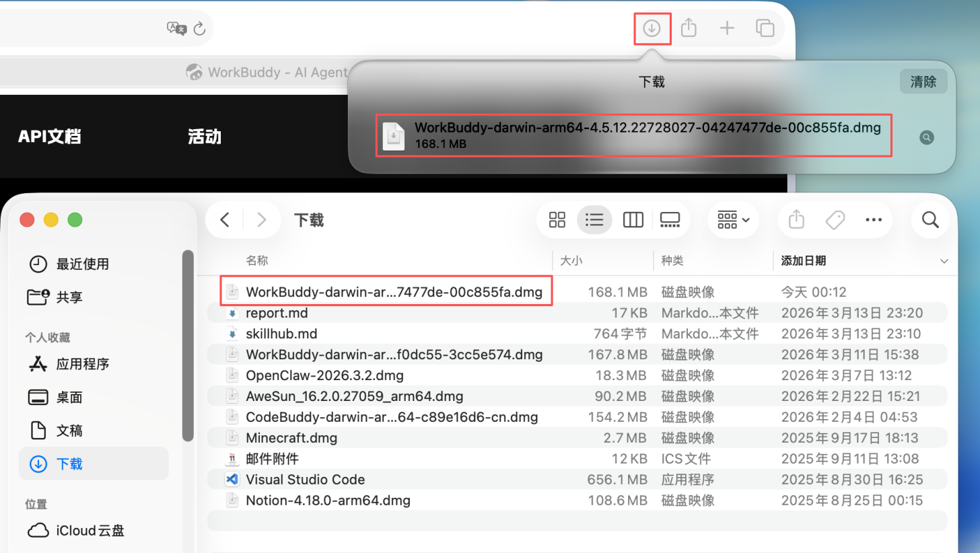Click the 17 KB size cell
Screen dimensions: 980x553
point(631,313)
